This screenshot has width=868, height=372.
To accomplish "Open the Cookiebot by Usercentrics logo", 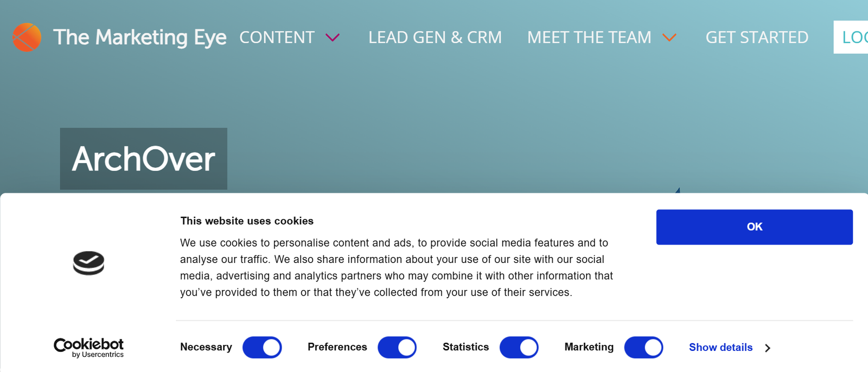I will [x=88, y=348].
